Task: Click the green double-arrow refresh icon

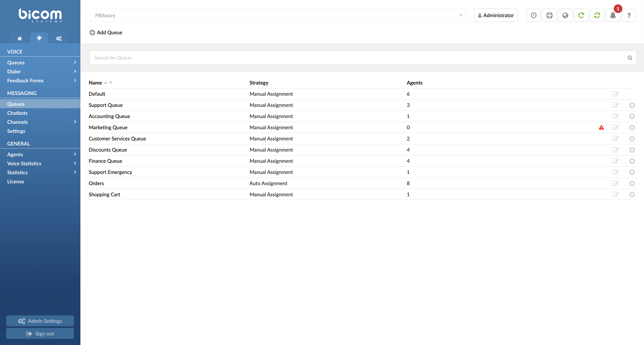Action: pos(597,15)
